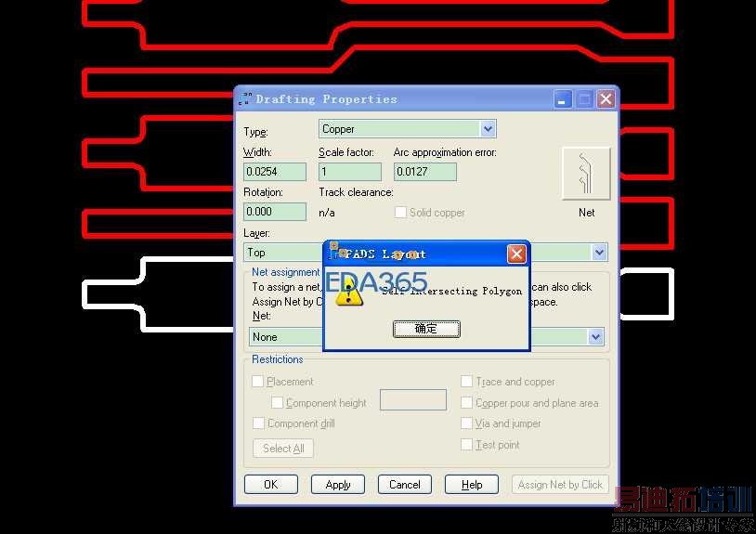Click the Assign Net by Click button
The image size is (756, 534).
(560, 485)
